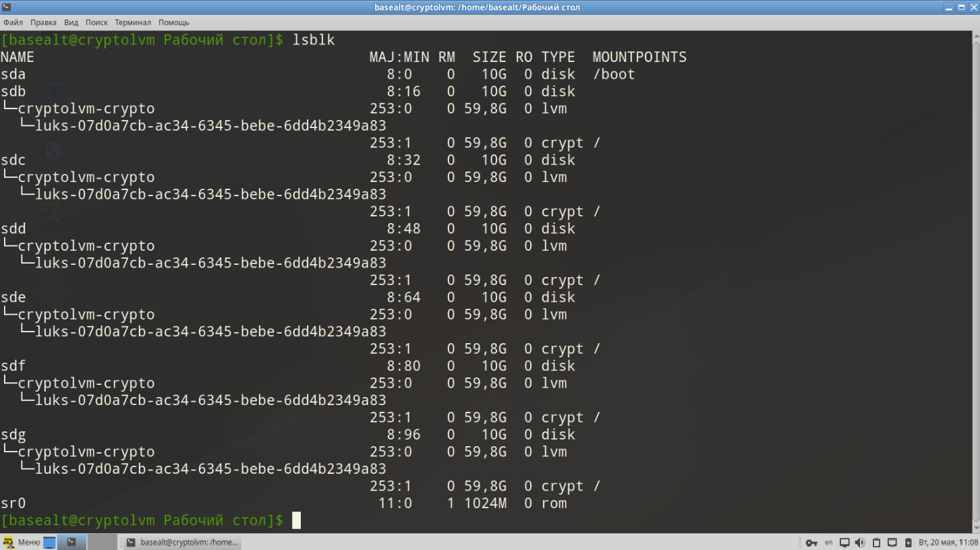
Task: Click the 8:64 device number
Action: click(x=403, y=297)
